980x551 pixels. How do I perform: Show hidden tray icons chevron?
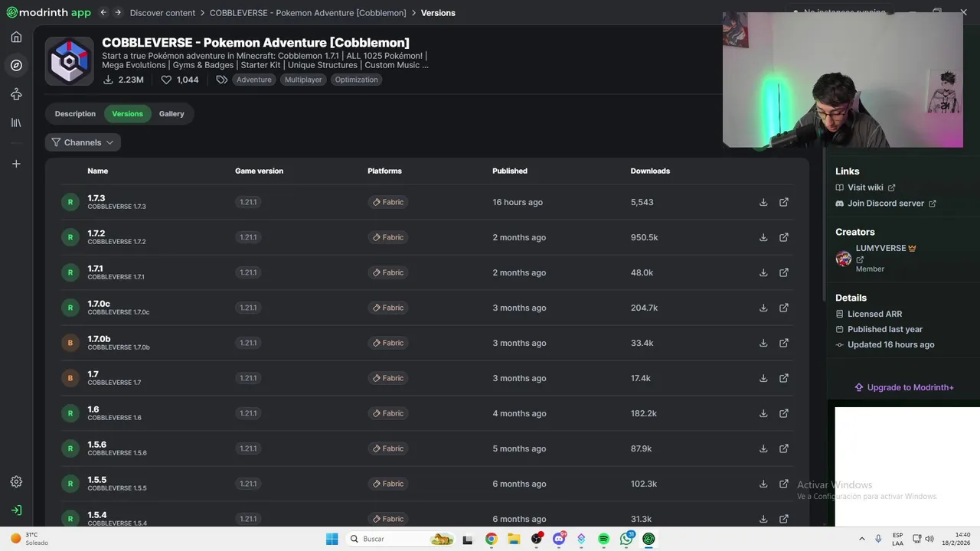(x=862, y=539)
